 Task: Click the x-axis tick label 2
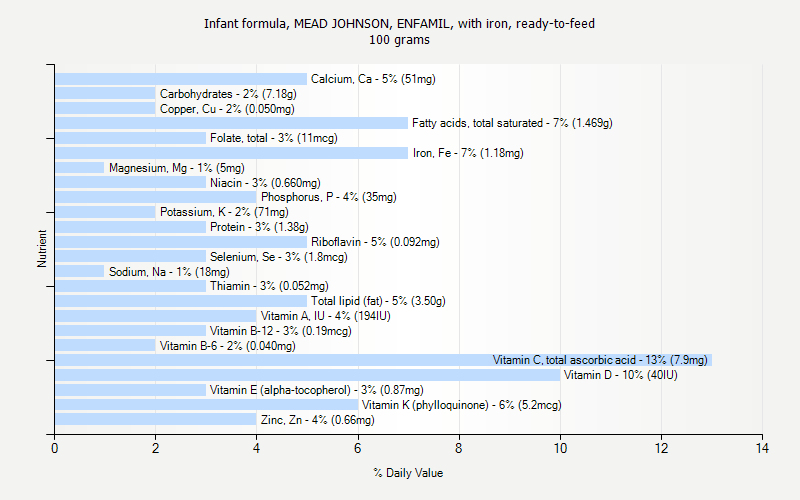(x=156, y=448)
